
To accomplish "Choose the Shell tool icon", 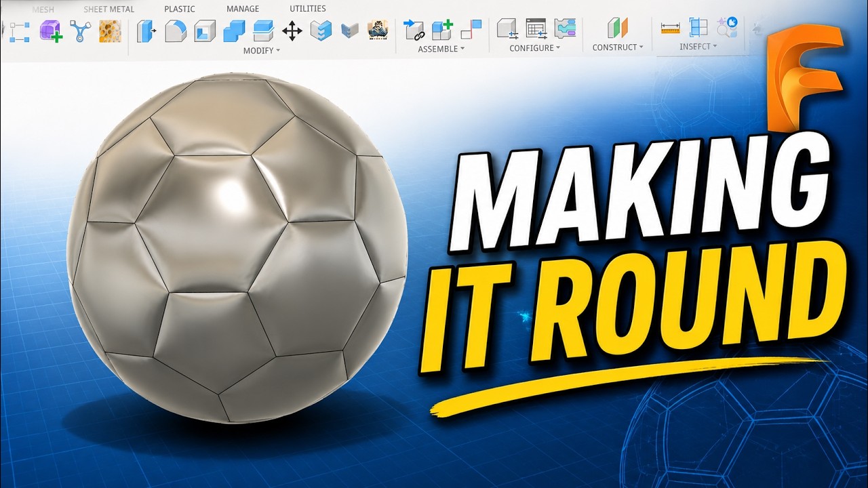I will pos(205,30).
